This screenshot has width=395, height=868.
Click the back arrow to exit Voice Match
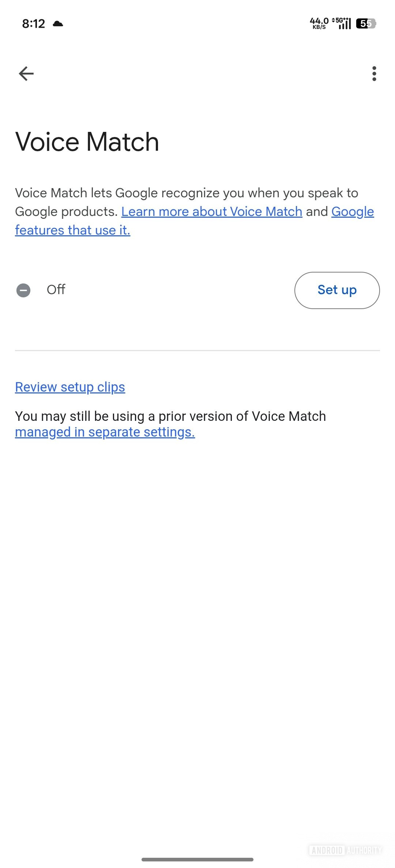(x=26, y=73)
